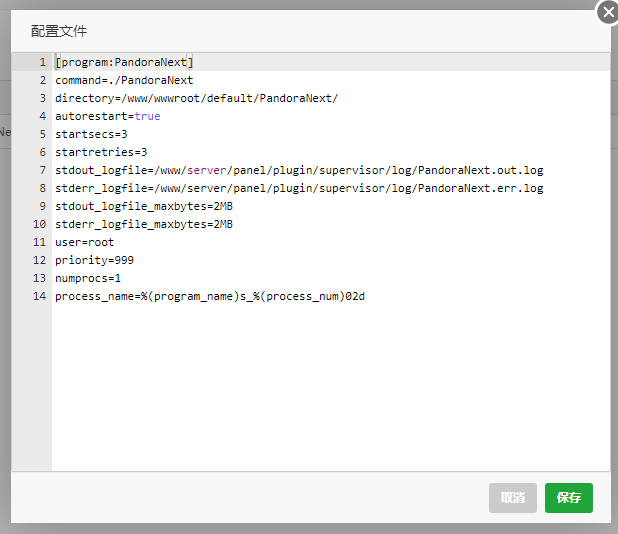Click the numprocs=1 line
The image size is (618, 534).
[88, 278]
